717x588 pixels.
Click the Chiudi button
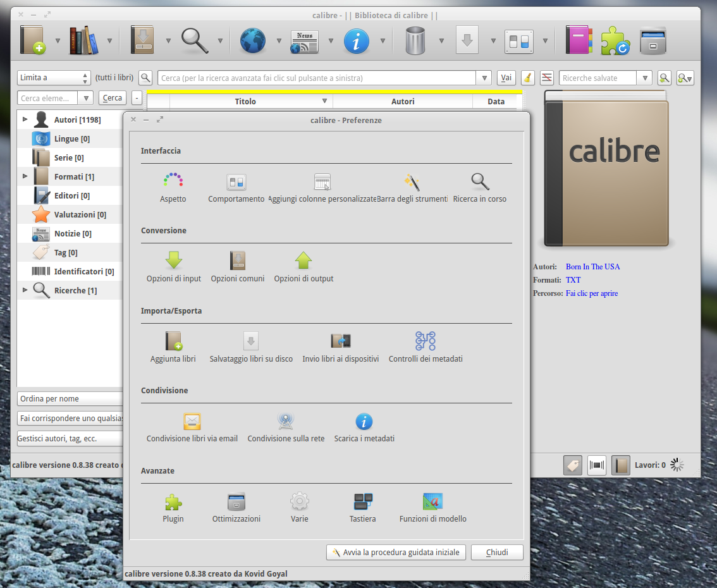pos(497,553)
